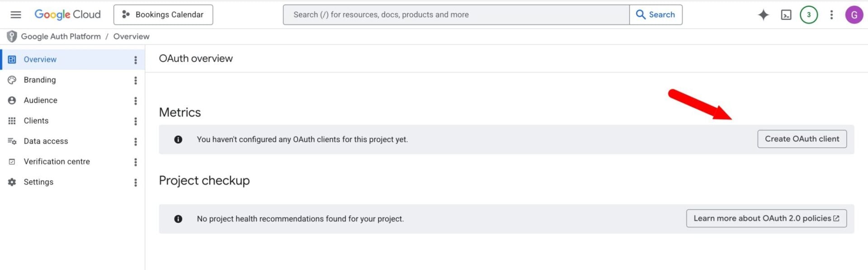Click the info icon in Metrics banner

[x=178, y=140]
